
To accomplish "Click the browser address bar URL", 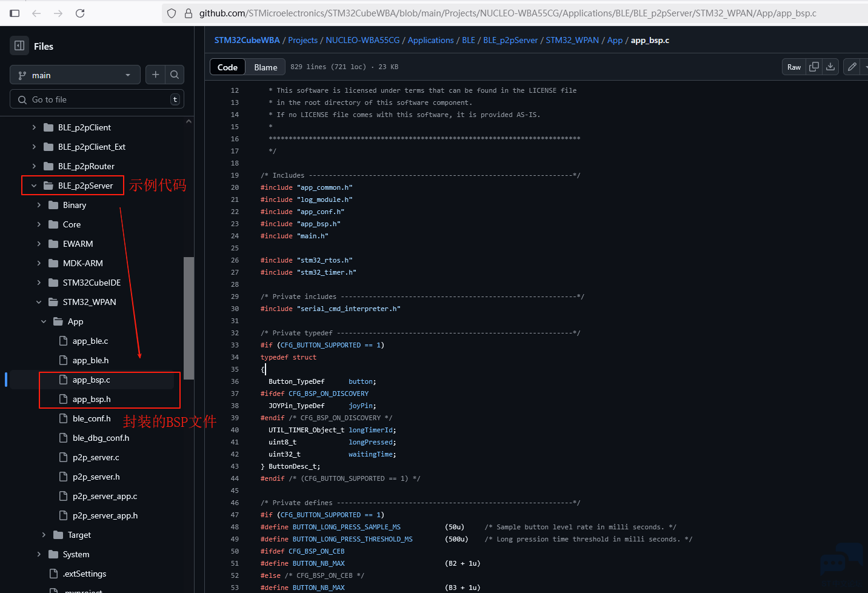I will point(507,13).
